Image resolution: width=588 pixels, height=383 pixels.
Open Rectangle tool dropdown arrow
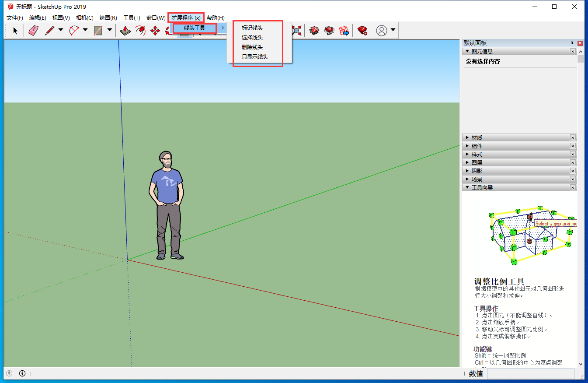click(x=109, y=30)
